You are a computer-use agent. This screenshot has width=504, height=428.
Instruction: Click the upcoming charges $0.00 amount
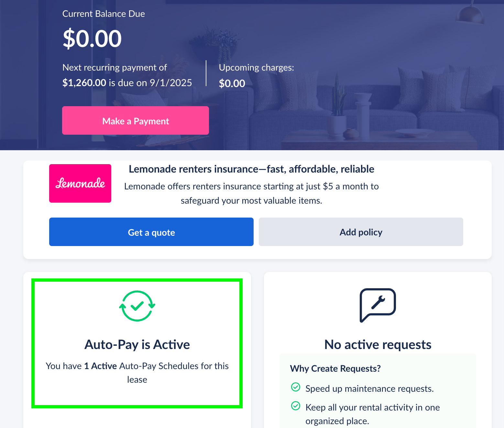point(232,83)
